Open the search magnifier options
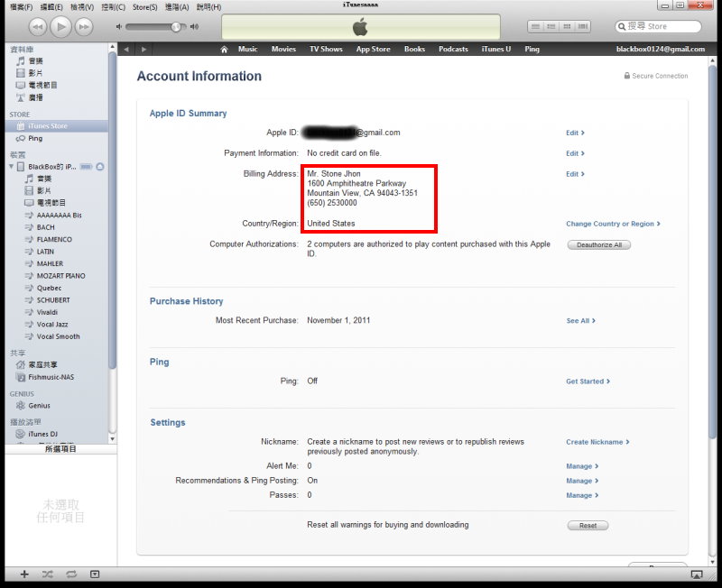Screen dimensions: 722x588 click(x=622, y=26)
